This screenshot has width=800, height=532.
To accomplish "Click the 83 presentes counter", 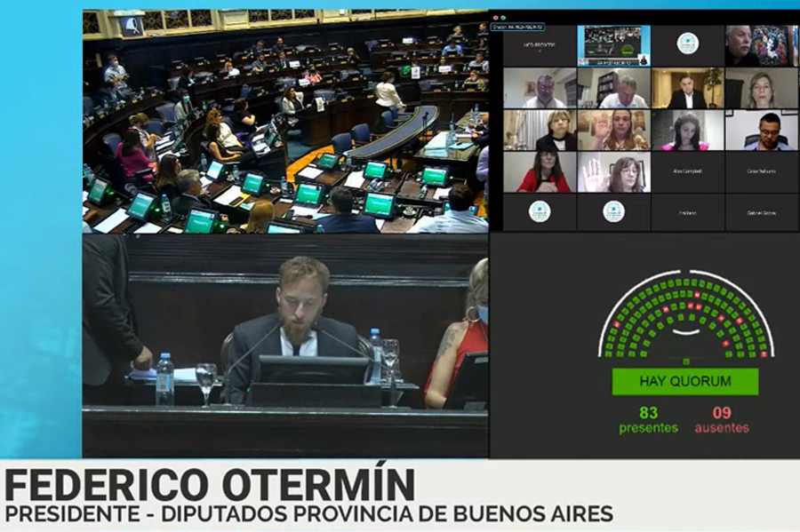I will pos(648,419).
